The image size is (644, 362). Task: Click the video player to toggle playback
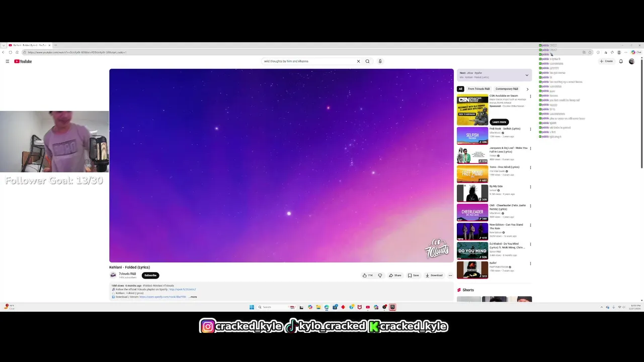281,165
